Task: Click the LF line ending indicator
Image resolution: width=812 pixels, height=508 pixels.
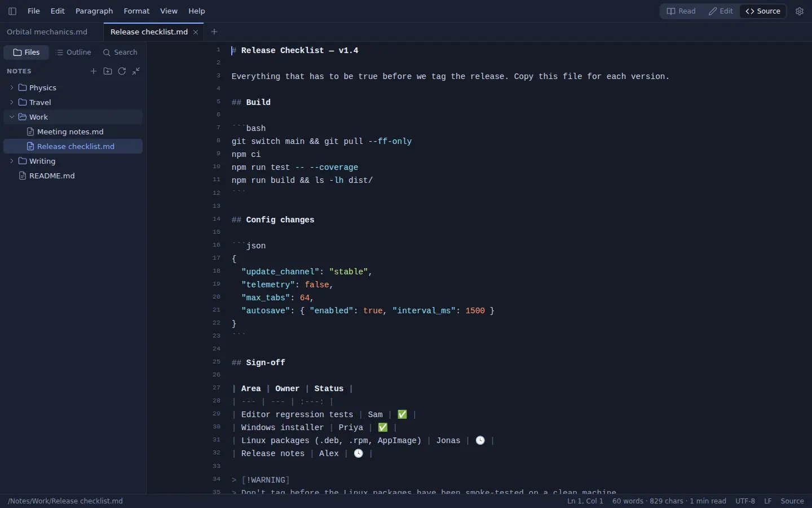Action: click(767, 501)
